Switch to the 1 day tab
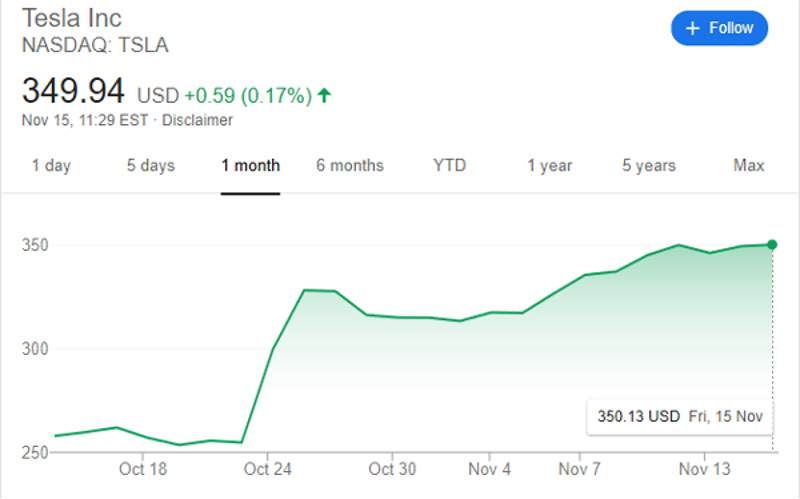Viewport: 800px width, 499px height. (51, 166)
